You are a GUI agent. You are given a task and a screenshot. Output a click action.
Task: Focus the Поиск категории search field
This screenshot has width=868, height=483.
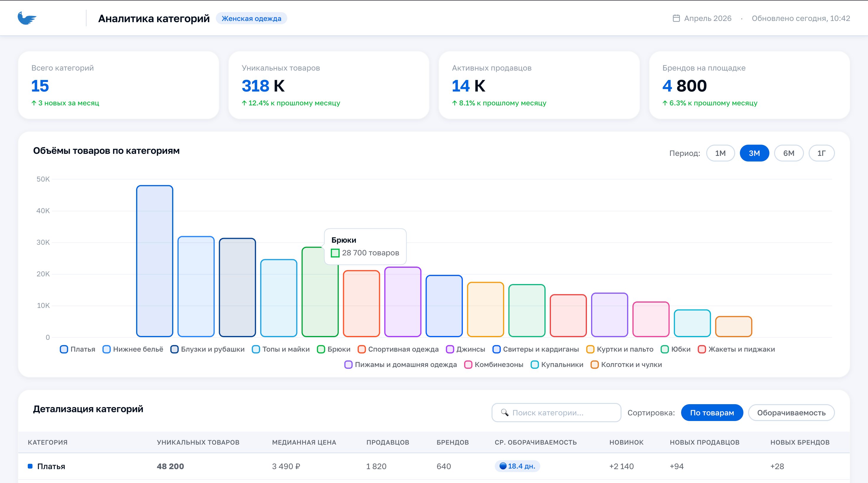pyautogui.click(x=556, y=412)
